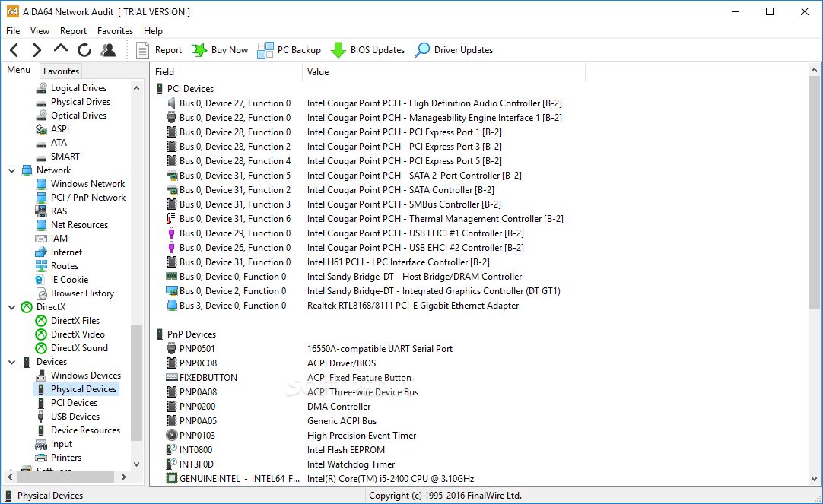
Task: Check BIOS Updates in the toolbar
Action: click(368, 50)
